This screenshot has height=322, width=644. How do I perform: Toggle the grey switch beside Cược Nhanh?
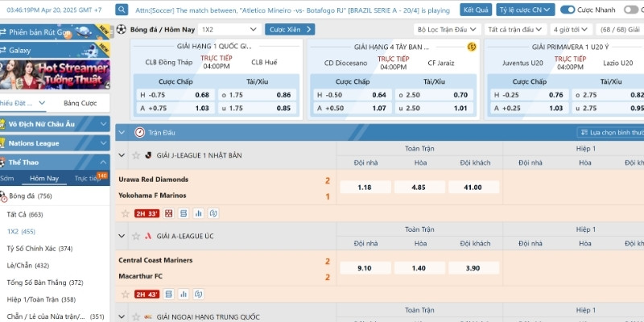pos(631,10)
